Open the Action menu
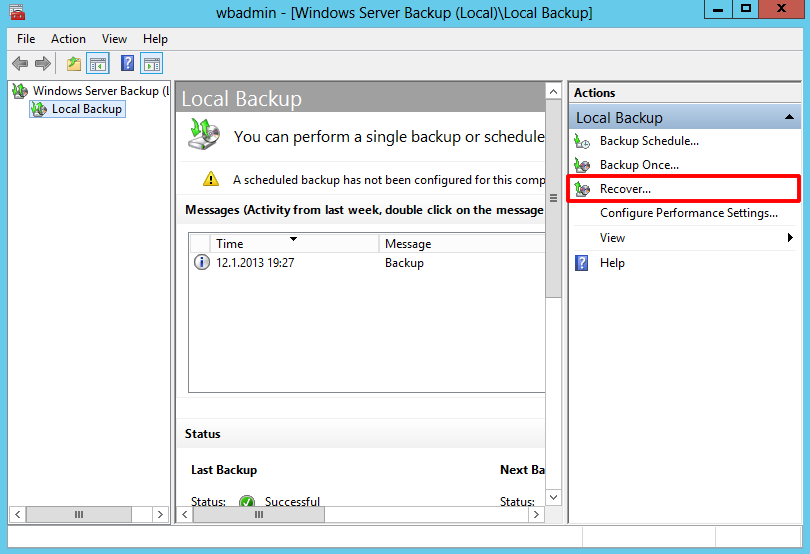 click(x=68, y=39)
